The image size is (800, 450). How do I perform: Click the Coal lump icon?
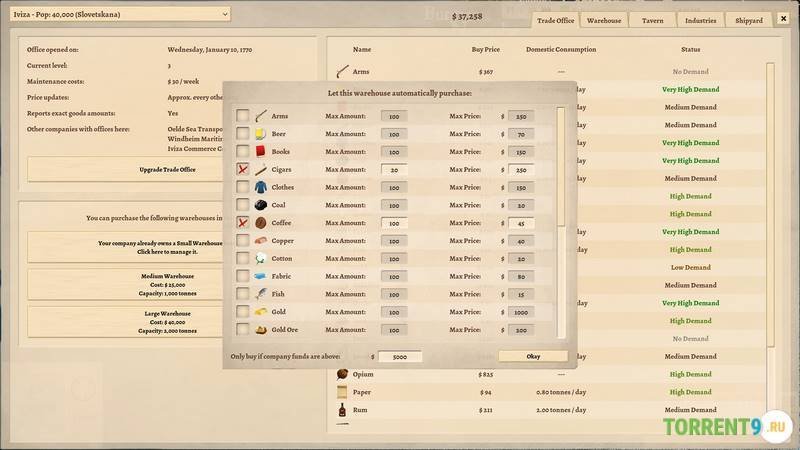(x=260, y=205)
